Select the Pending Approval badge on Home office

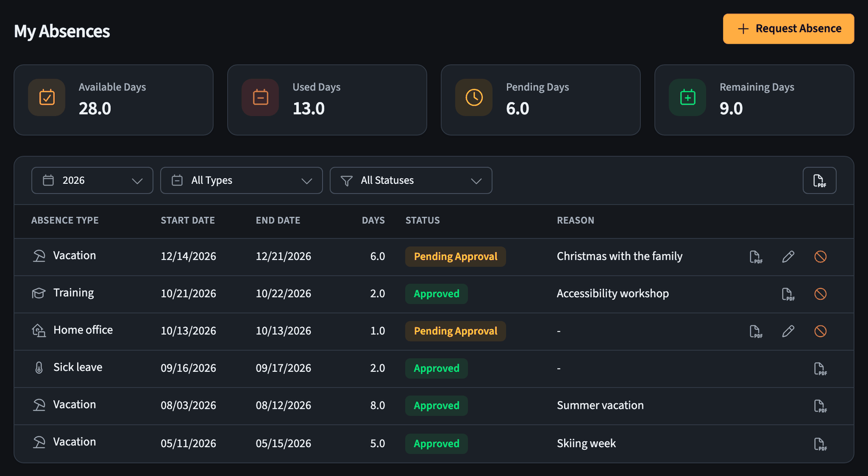click(x=455, y=331)
